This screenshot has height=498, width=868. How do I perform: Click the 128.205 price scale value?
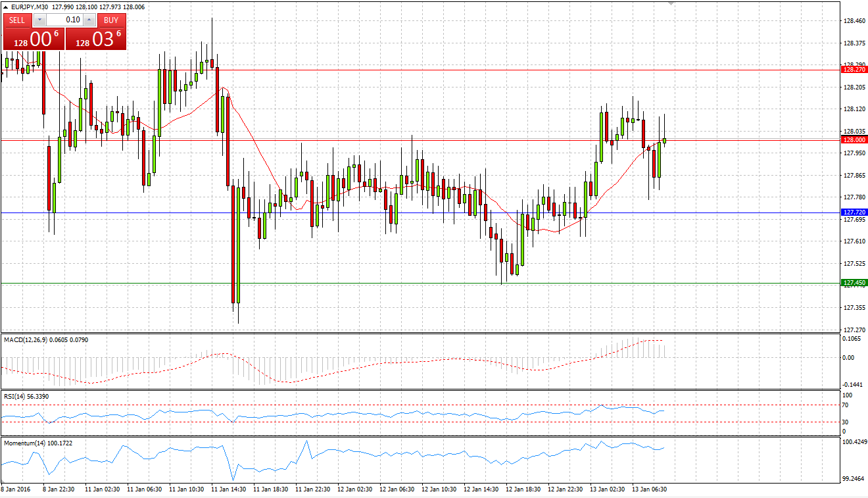(854, 87)
